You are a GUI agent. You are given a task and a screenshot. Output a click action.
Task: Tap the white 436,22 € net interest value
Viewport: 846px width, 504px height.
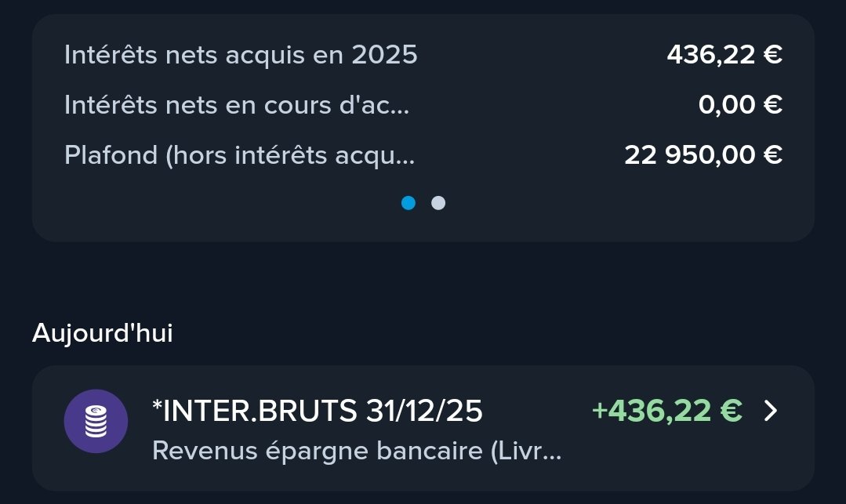click(724, 55)
